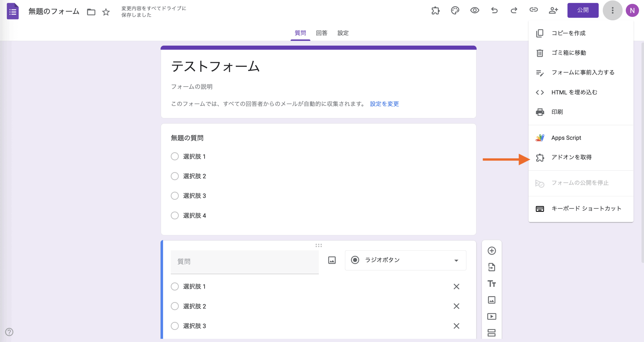644x342 pixels.
Task: Open the ラジオボタン question type dropdown
Action: (405, 260)
